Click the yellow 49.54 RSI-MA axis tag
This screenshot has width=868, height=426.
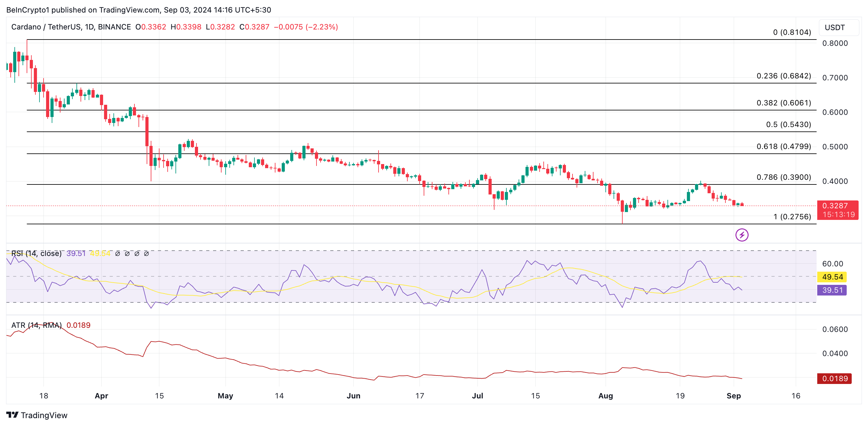point(832,277)
